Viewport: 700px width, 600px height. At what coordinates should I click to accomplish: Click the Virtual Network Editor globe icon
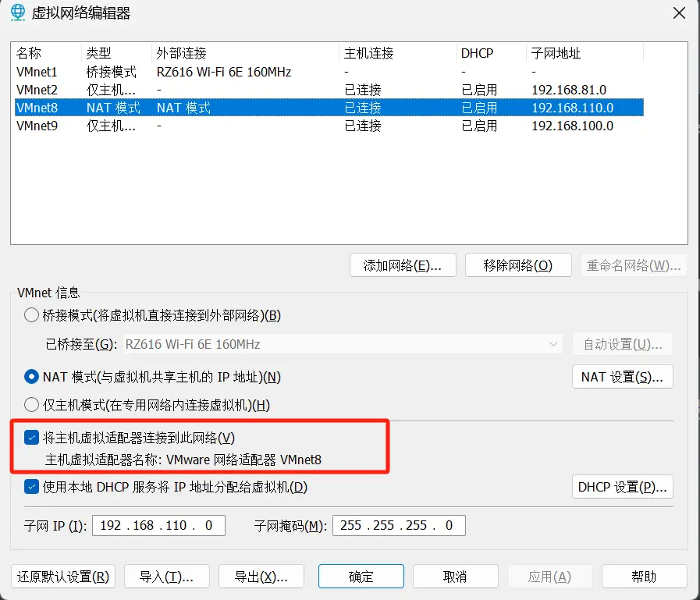tap(16, 13)
